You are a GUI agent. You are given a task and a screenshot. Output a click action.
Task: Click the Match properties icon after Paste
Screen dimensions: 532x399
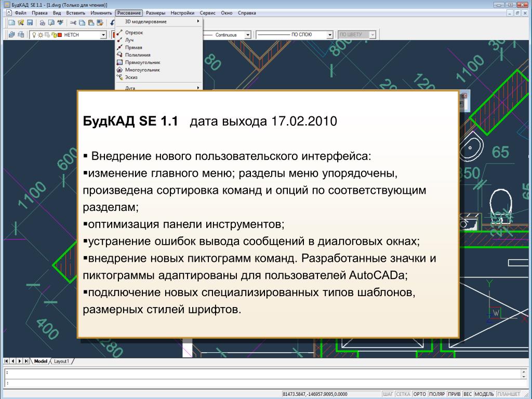pos(100,23)
